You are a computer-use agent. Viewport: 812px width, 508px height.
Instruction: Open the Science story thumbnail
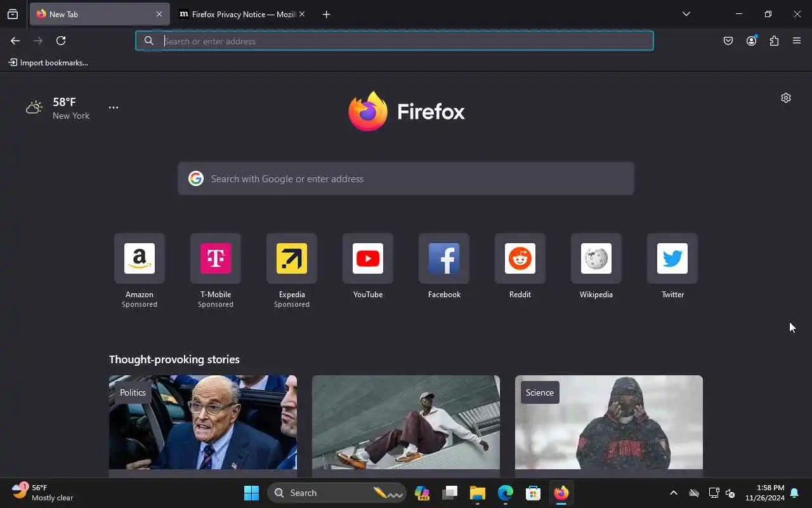click(x=609, y=422)
